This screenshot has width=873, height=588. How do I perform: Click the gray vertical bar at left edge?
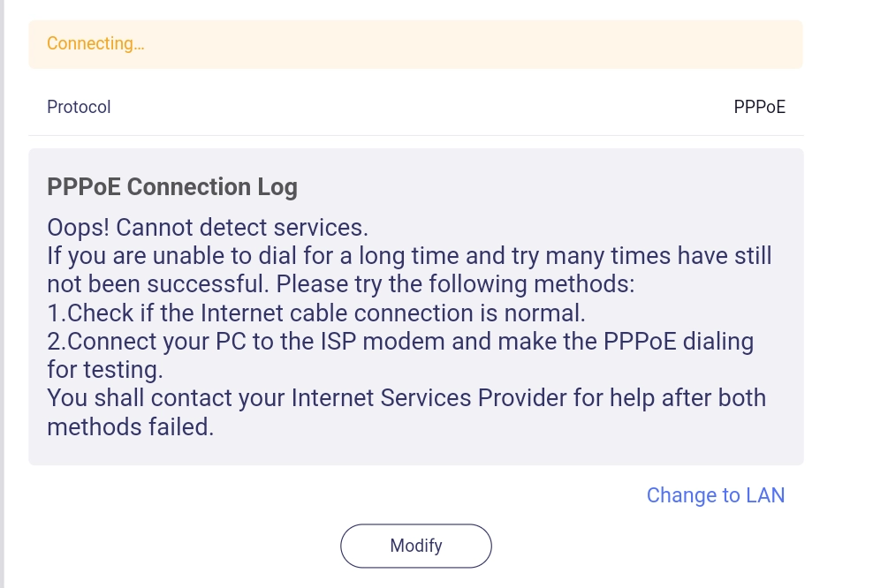pyautogui.click(x=3, y=294)
